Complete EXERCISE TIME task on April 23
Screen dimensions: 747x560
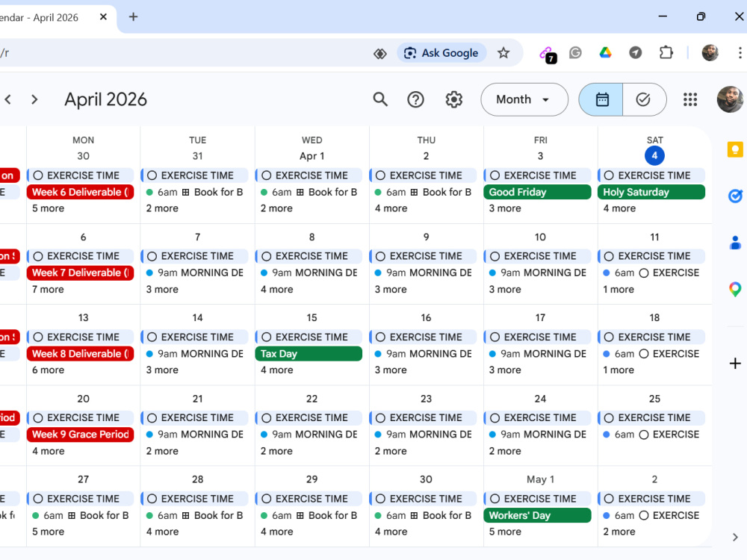tap(380, 418)
